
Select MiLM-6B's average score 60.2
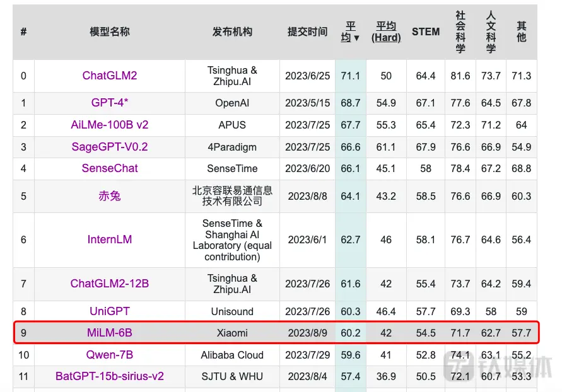(350, 333)
